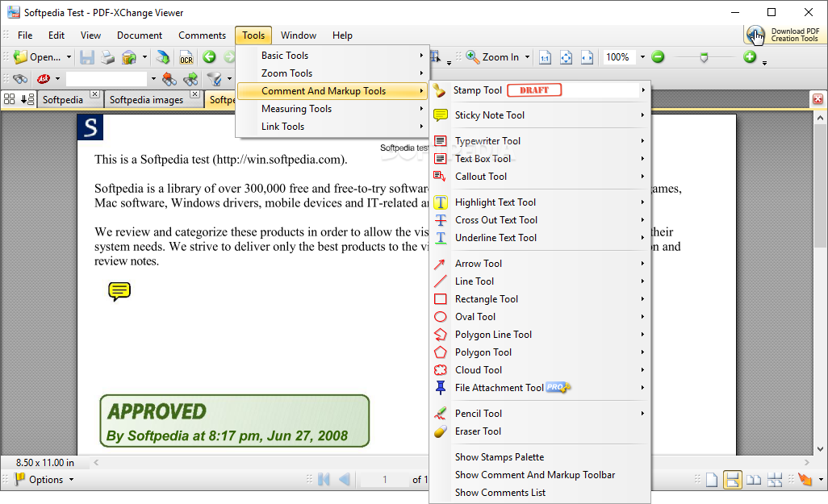Viewport: 828px width, 504px height.
Task: Expand Link Tools submenu
Action: point(332,127)
